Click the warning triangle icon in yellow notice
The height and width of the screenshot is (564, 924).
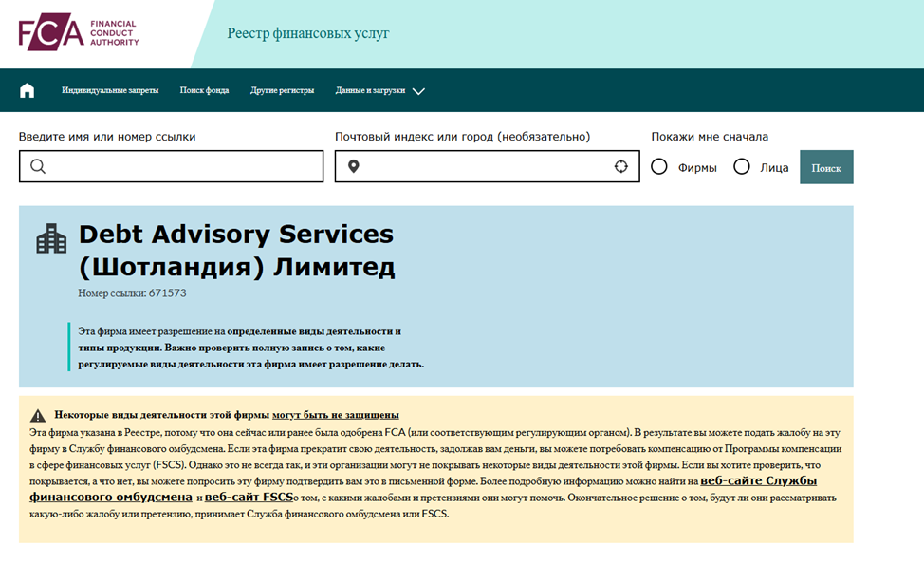[x=38, y=415]
